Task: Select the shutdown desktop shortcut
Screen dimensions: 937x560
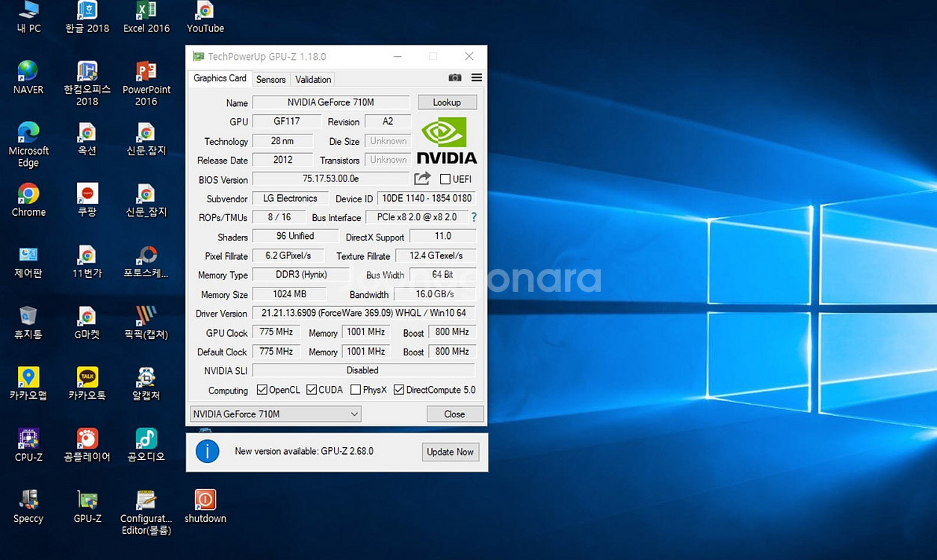Action: click(205, 506)
